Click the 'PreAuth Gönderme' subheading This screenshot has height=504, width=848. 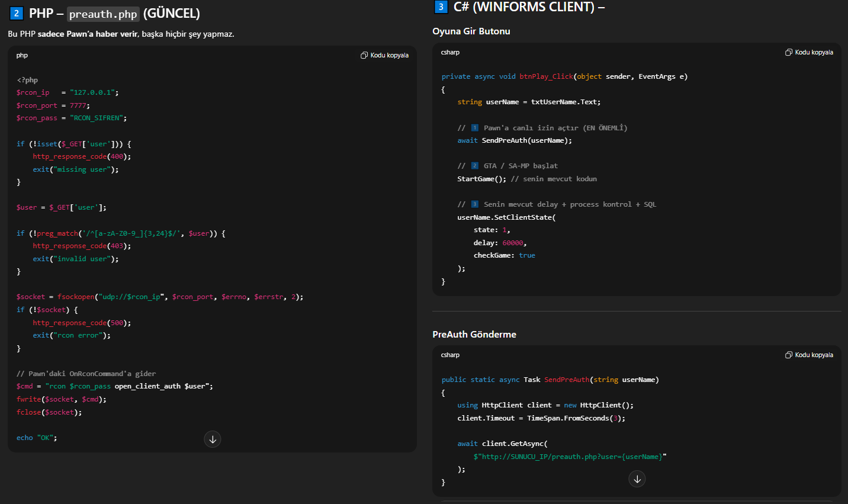(474, 334)
